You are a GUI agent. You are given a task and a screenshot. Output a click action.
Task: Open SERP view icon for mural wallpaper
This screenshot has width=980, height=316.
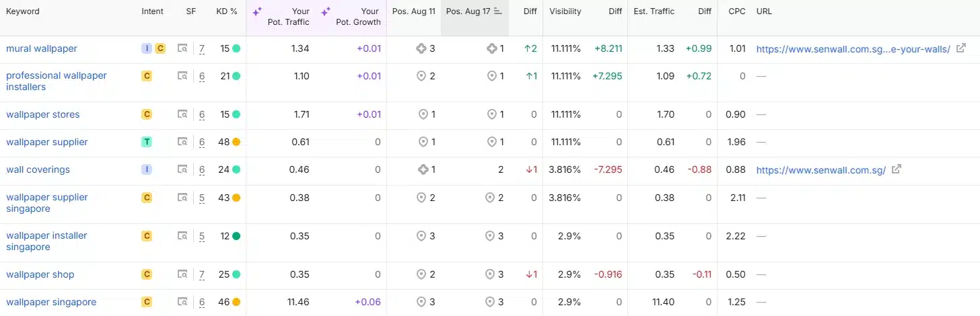[x=182, y=48]
